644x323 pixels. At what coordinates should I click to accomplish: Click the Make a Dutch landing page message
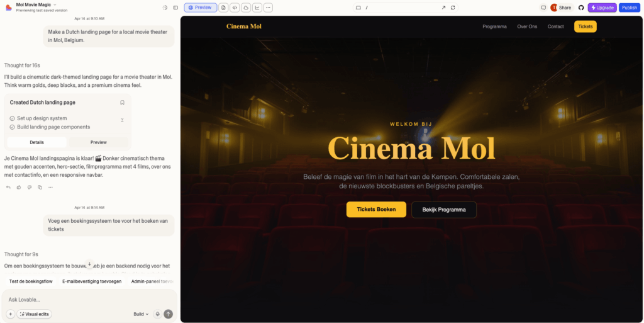(x=109, y=36)
